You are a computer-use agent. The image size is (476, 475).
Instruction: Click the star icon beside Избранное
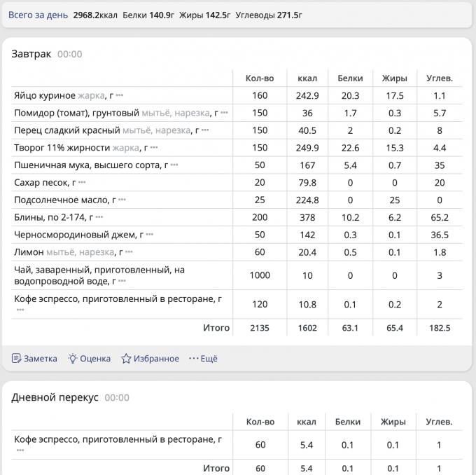(126, 359)
